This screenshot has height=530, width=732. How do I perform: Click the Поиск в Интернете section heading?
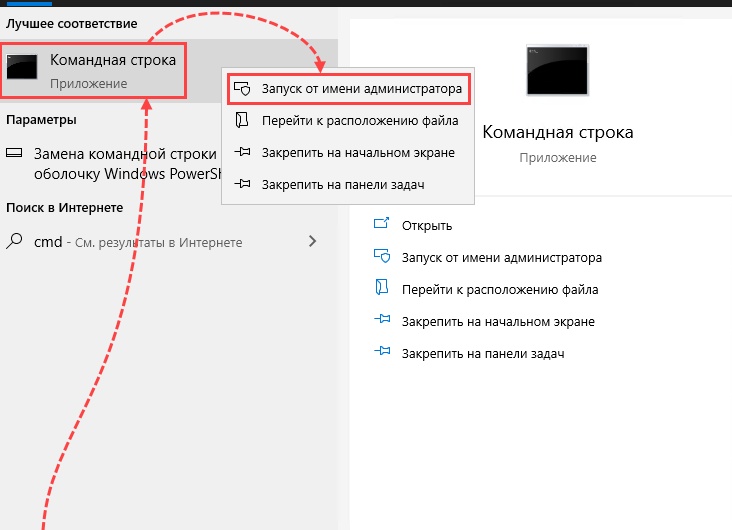[64, 207]
